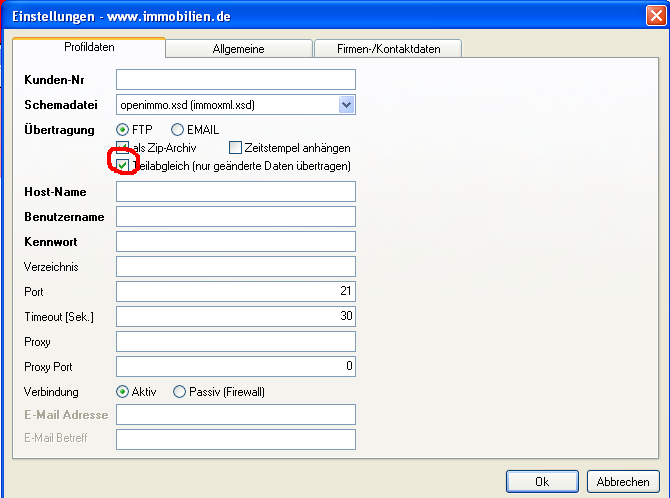This screenshot has height=498, width=670.
Task: Click the Host-Name text field
Action: (x=236, y=192)
